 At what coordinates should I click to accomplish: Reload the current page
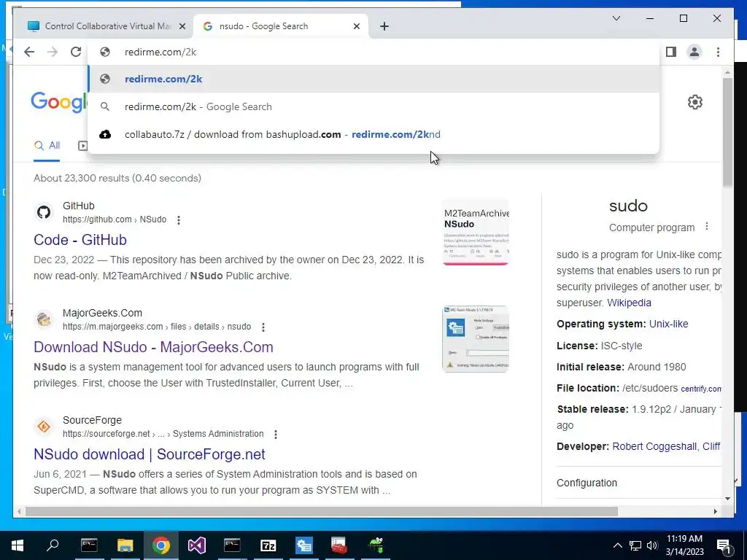pos(76,52)
